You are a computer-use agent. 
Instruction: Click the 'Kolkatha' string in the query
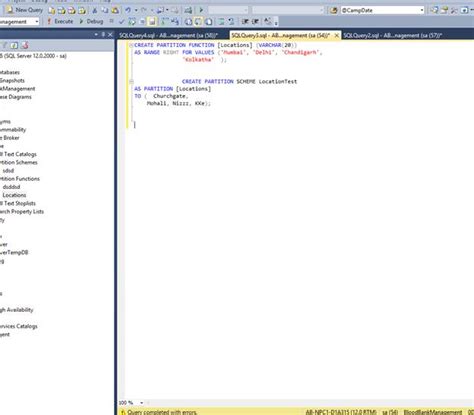[x=198, y=59]
